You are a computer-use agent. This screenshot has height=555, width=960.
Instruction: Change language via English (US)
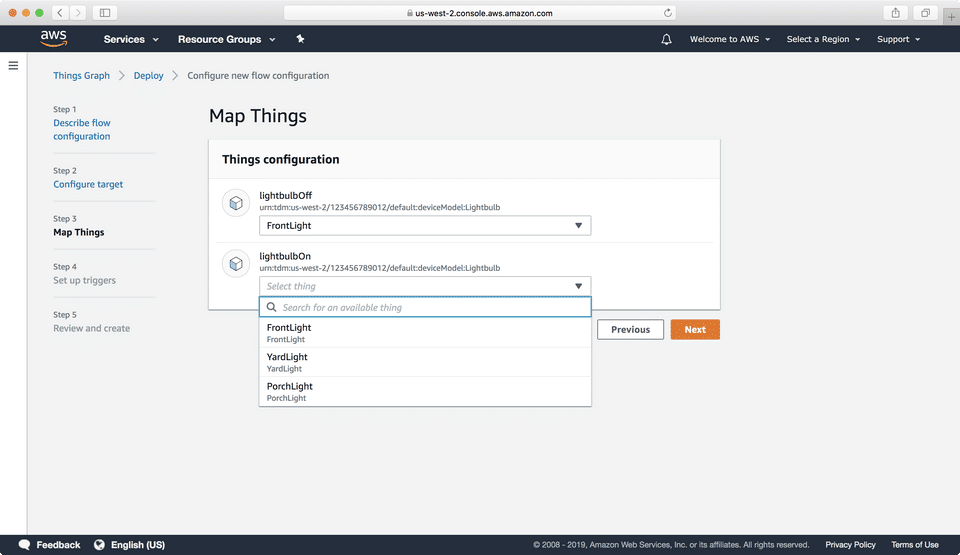click(x=138, y=545)
